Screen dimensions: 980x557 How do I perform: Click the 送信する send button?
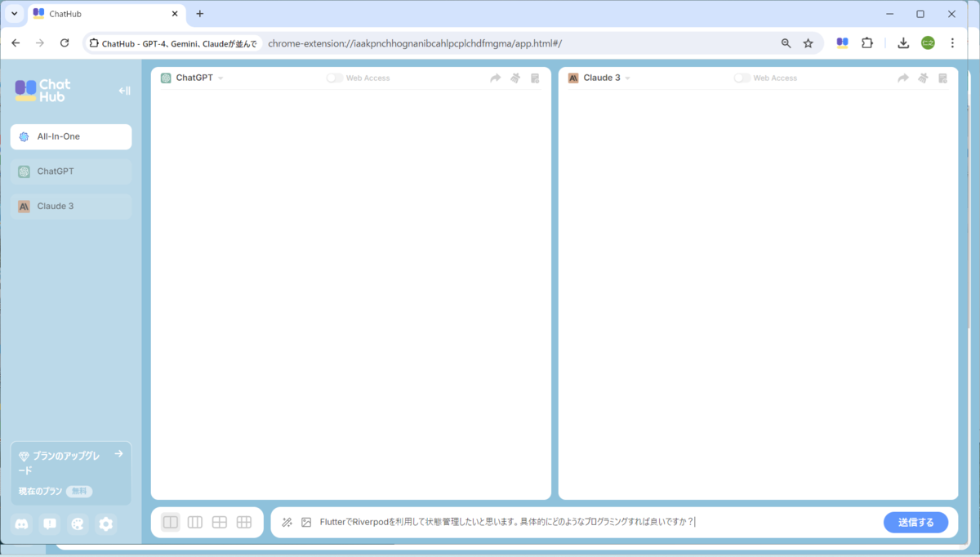915,523
